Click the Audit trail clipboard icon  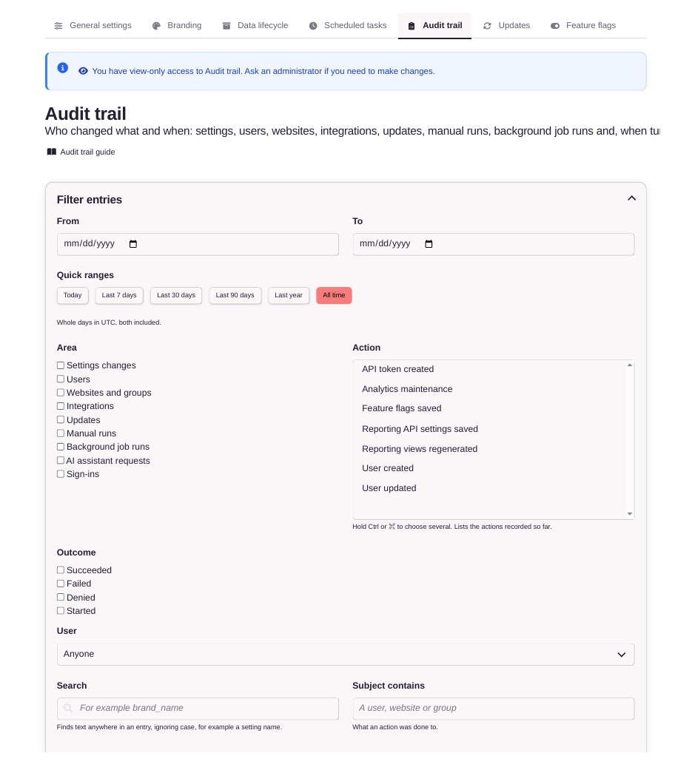[411, 26]
